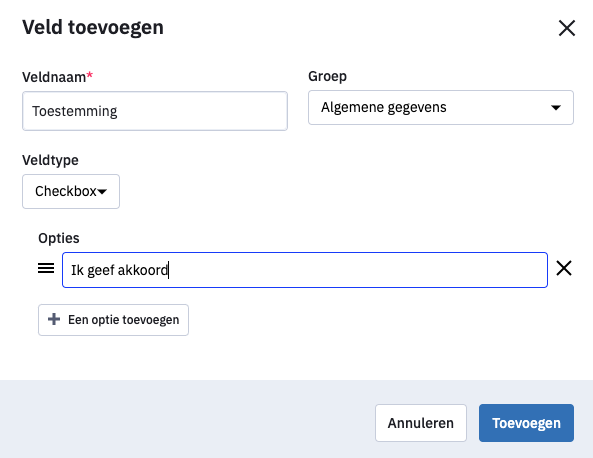The width and height of the screenshot is (593, 458).
Task: Close the Veld toevoegen dialog
Action: pyautogui.click(x=567, y=28)
